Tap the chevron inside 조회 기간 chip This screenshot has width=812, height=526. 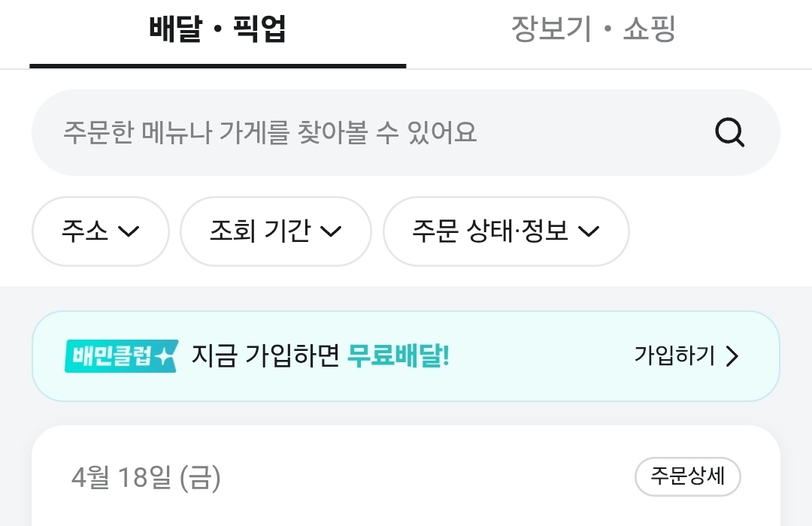click(331, 231)
